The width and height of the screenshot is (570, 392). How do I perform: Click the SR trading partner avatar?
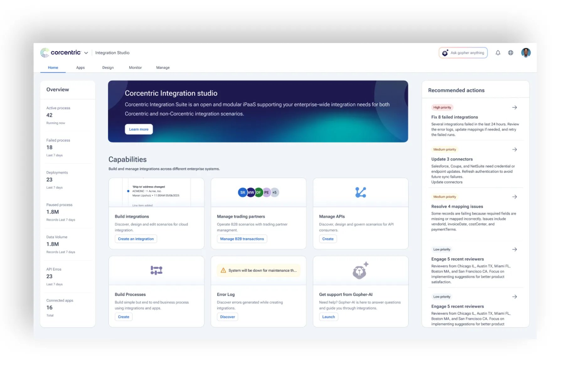[x=242, y=192]
